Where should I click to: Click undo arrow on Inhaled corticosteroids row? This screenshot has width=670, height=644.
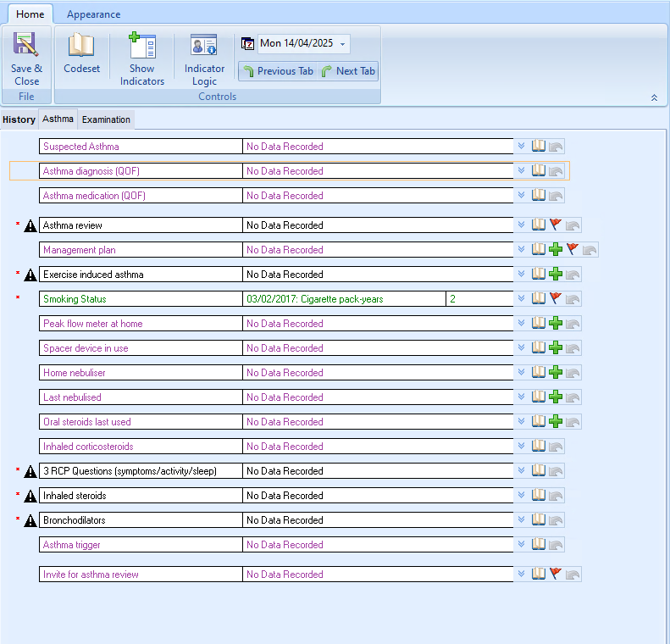pos(556,447)
